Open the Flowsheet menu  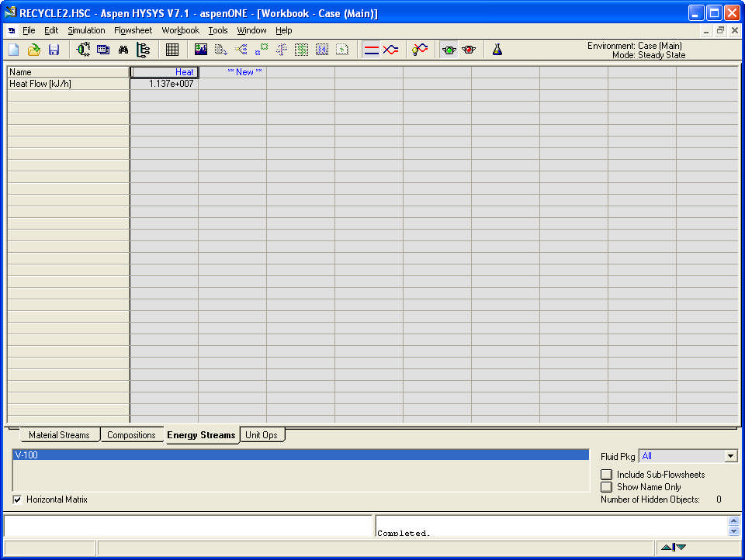coord(133,30)
